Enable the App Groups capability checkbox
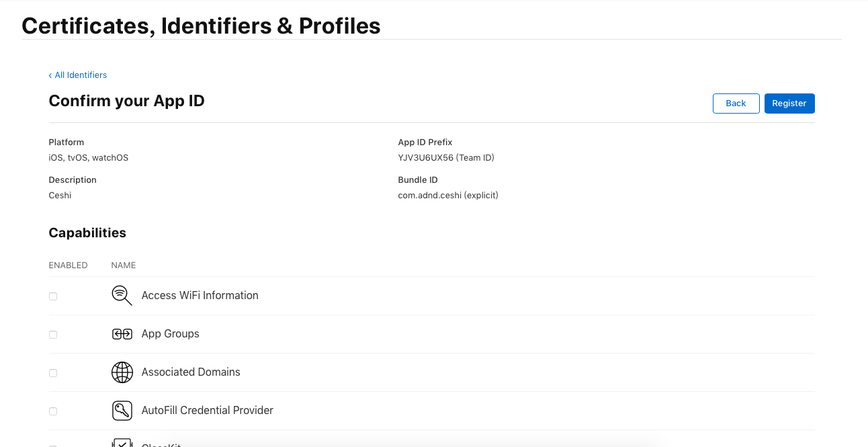This screenshot has height=447, width=868. pyautogui.click(x=53, y=335)
